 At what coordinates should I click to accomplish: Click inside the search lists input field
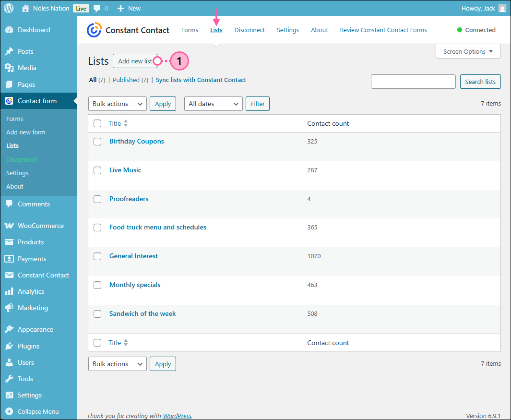click(x=413, y=82)
